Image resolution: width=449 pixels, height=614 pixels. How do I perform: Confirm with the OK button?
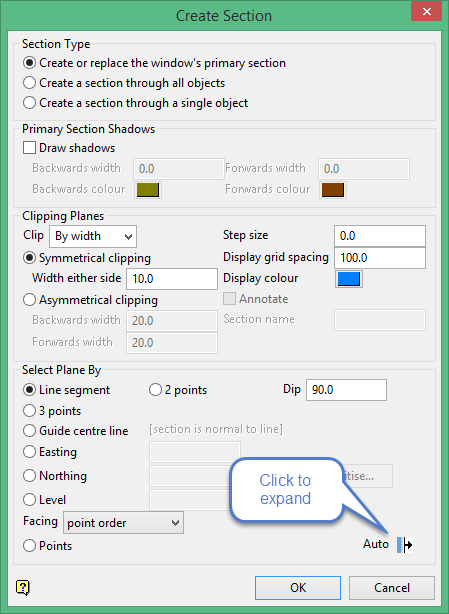coord(298,587)
